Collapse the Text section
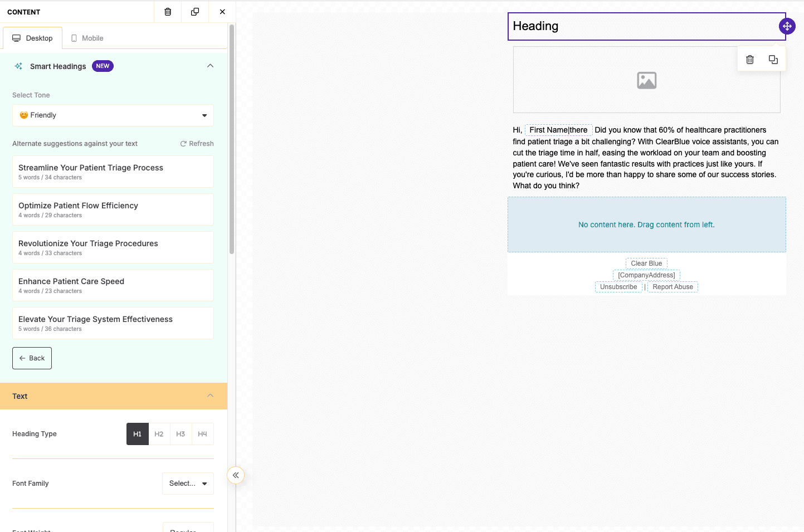 pyautogui.click(x=210, y=396)
